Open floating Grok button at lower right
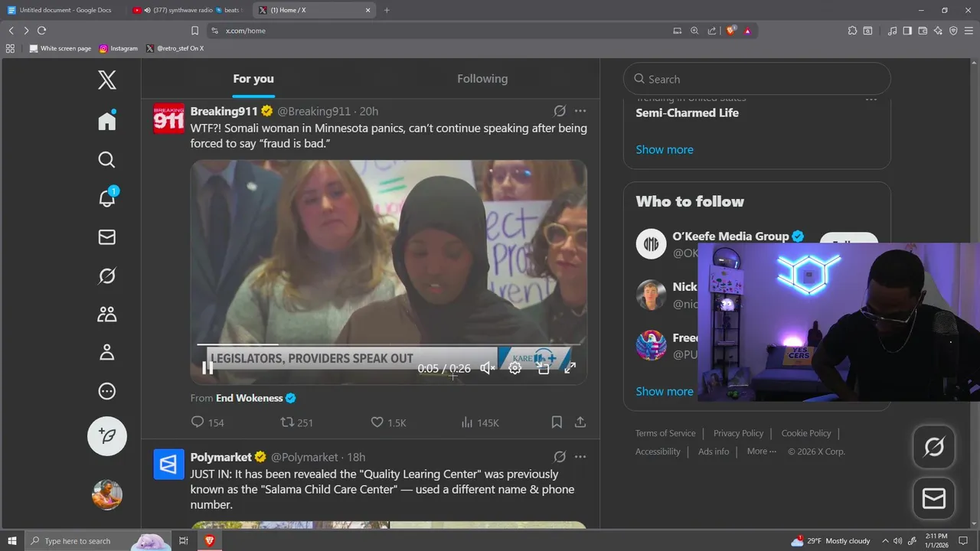 point(934,447)
